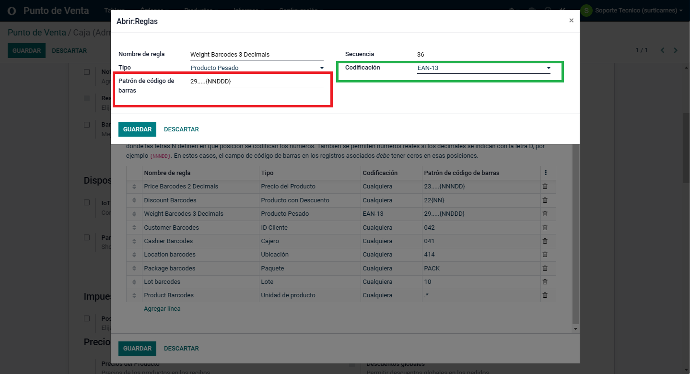Screen dimensions: 690x374
Task: Delete the Price Barcodes 2 Decimals rule
Action: tap(545, 186)
